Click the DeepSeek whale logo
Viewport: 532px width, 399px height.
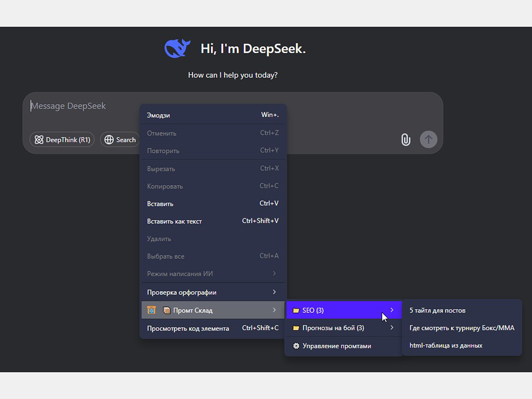(177, 48)
